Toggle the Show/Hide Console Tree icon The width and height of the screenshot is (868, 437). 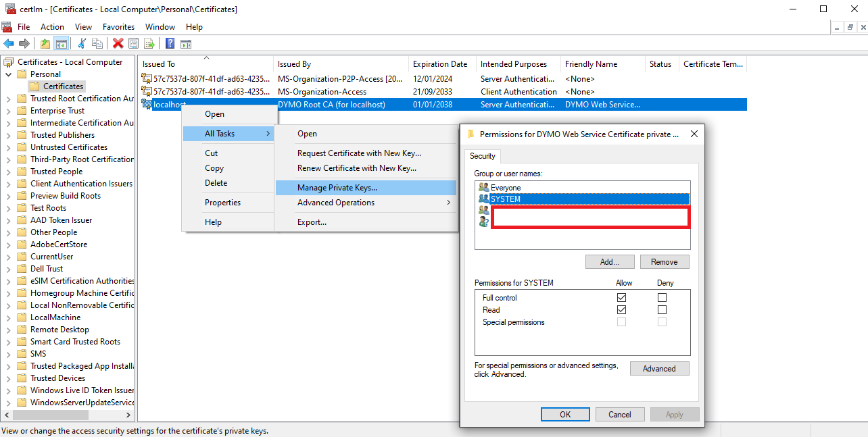point(61,43)
